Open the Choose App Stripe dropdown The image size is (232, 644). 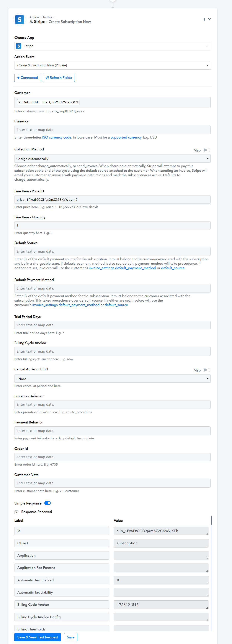coord(113,46)
